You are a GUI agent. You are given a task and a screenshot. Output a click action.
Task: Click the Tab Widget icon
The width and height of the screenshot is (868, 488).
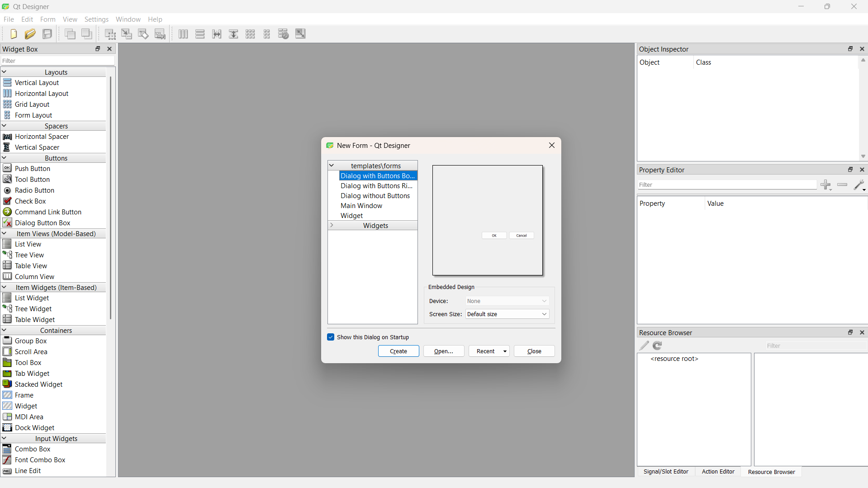7,374
